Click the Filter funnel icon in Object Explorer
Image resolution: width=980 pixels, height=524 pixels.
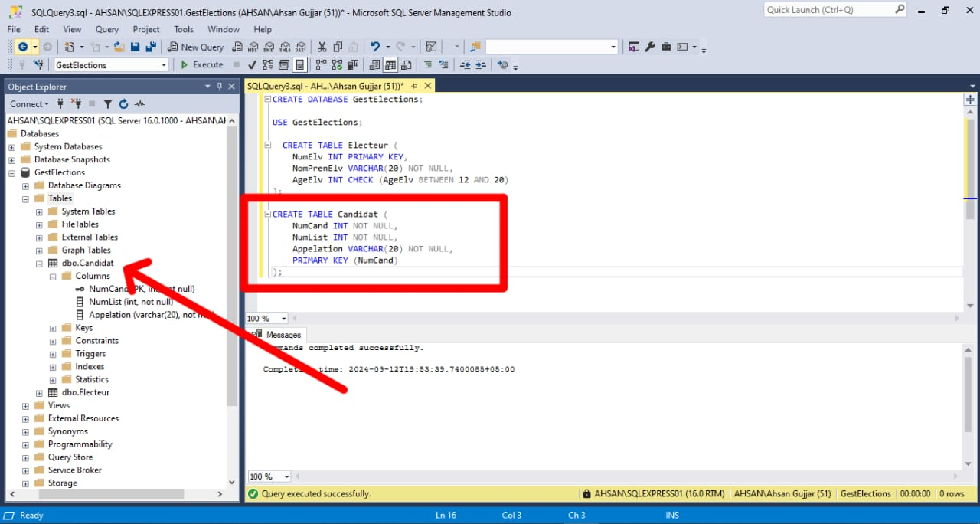tap(108, 103)
